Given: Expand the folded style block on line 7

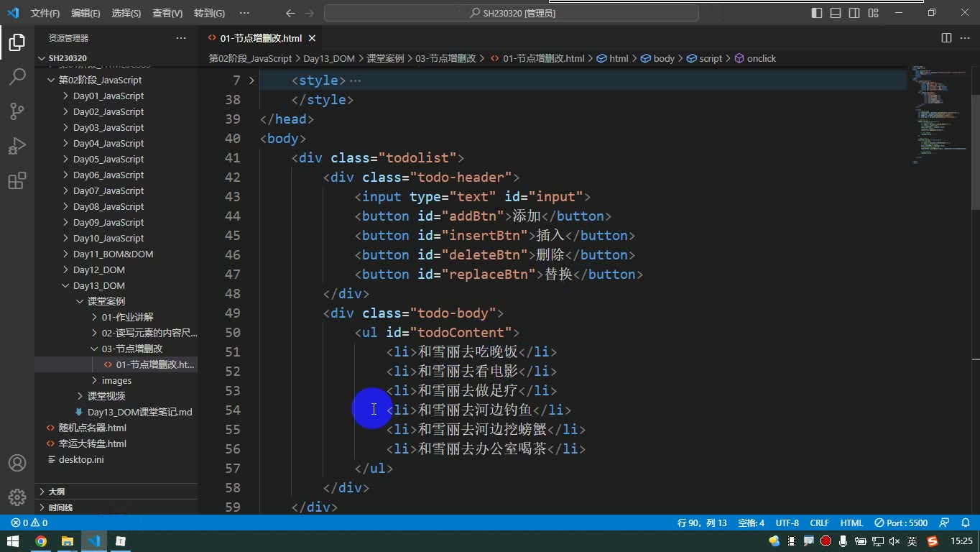Looking at the screenshot, I should pos(251,80).
